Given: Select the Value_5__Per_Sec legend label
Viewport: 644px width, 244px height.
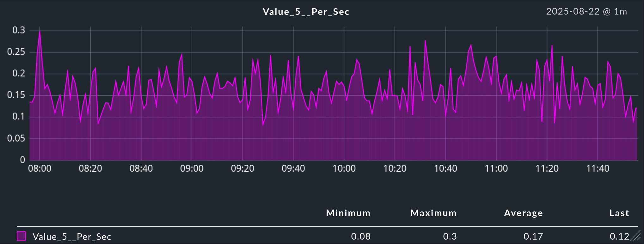Looking at the screenshot, I should 72,237.
